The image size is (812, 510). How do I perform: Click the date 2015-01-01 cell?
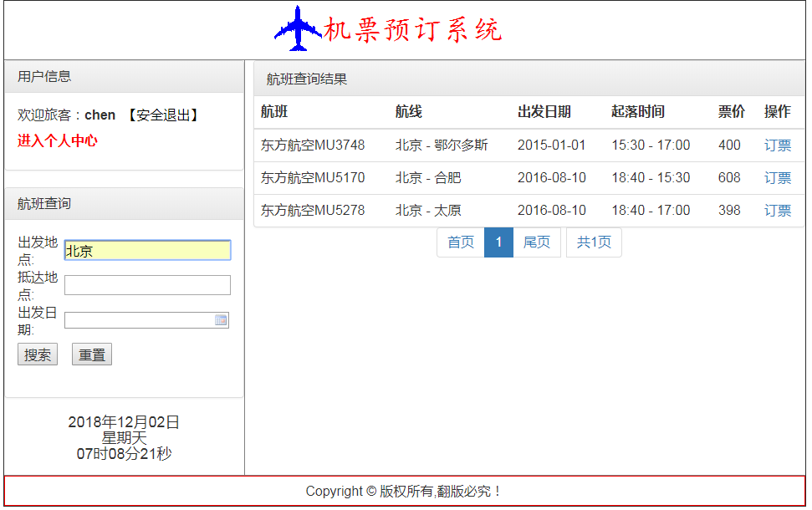[552, 145]
